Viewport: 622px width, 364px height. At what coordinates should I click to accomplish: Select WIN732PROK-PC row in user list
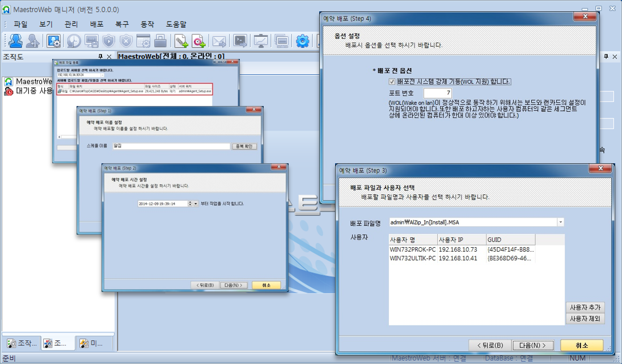[x=412, y=249]
